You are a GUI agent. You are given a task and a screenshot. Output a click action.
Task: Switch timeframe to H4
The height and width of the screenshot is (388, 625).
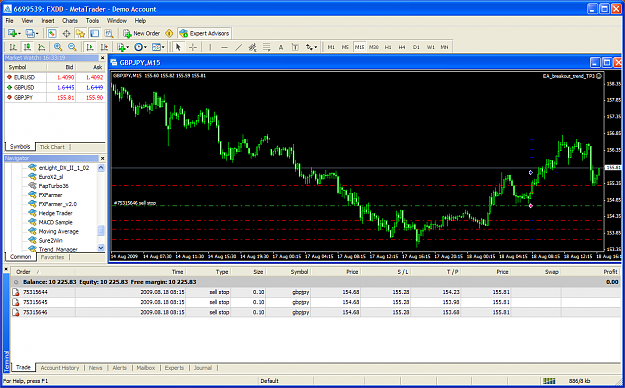pyautogui.click(x=402, y=47)
